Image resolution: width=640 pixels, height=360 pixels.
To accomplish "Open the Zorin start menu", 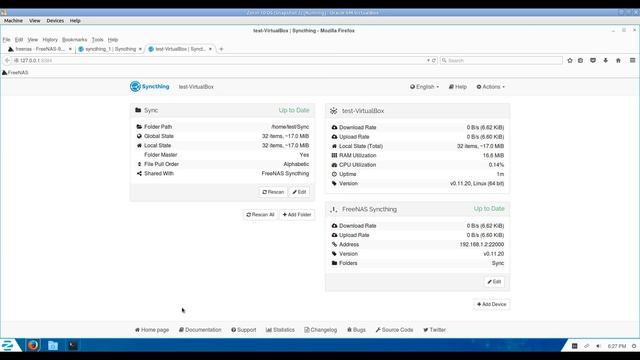I will 9,345.
